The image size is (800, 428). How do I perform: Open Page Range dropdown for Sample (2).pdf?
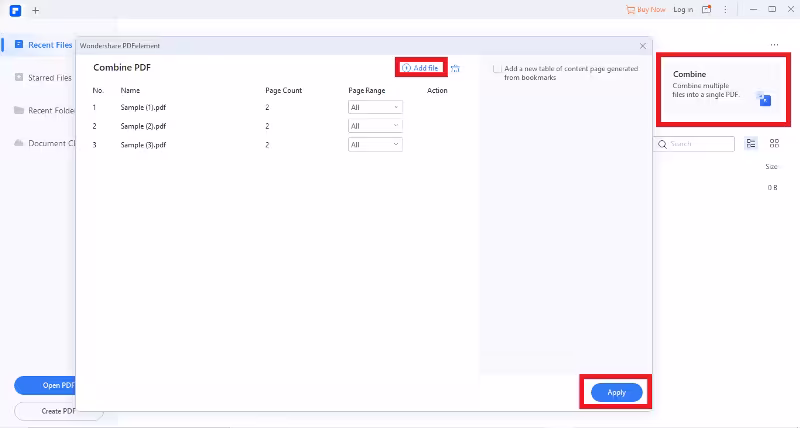(375, 126)
